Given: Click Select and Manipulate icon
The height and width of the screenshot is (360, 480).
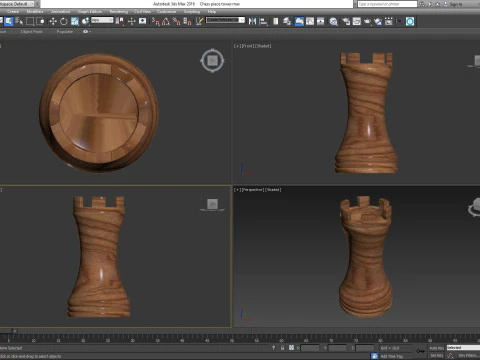Looking at the screenshot, I should tap(131, 21).
